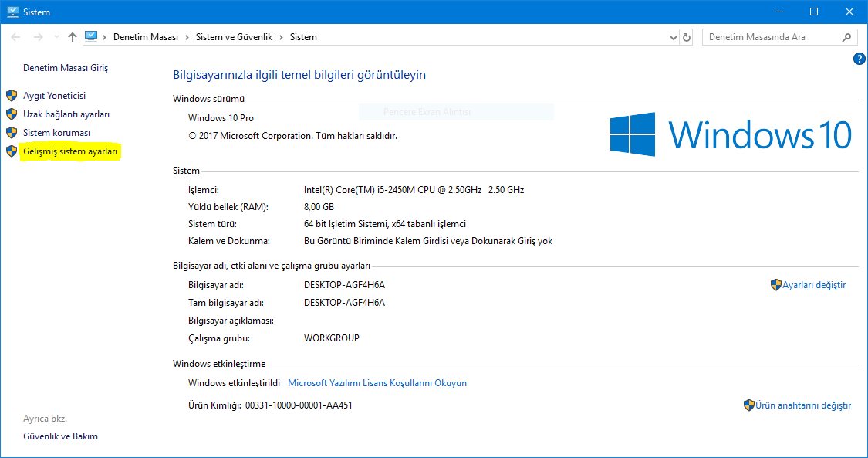Expand chevron before Denetim Masası breadcrumb
The image size is (868, 458).
pyautogui.click(x=105, y=37)
